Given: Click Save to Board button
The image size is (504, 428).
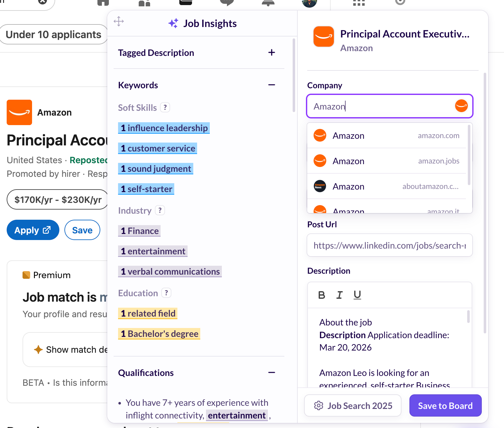Looking at the screenshot, I should [x=445, y=405].
